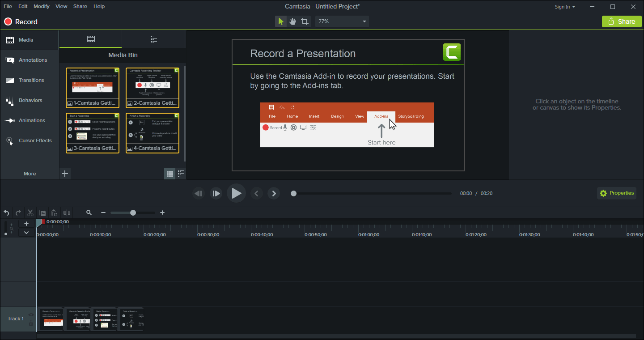This screenshot has width=644, height=340.
Task: Add a new track with plus button
Action: point(26,224)
